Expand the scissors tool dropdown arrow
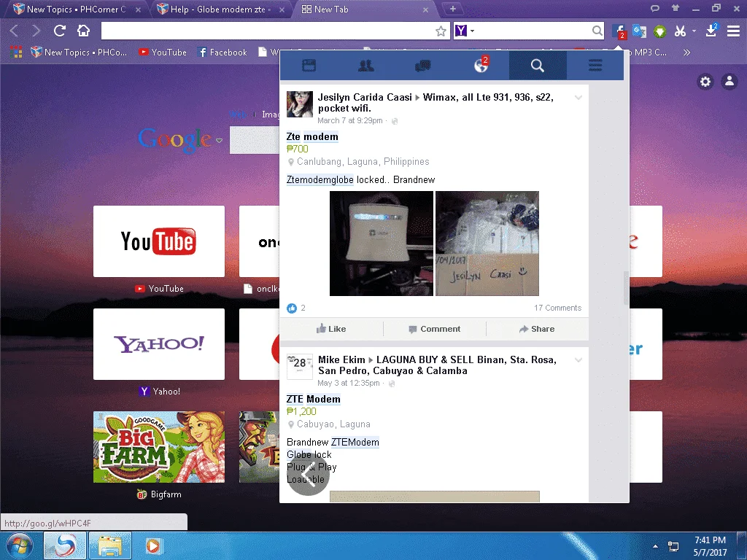 point(694,31)
